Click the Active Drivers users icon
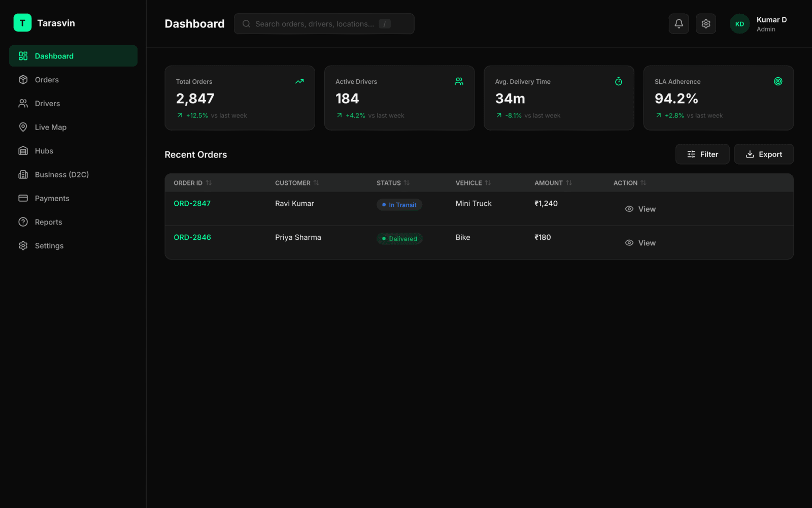The height and width of the screenshot is (508, 812). point(459,81)
